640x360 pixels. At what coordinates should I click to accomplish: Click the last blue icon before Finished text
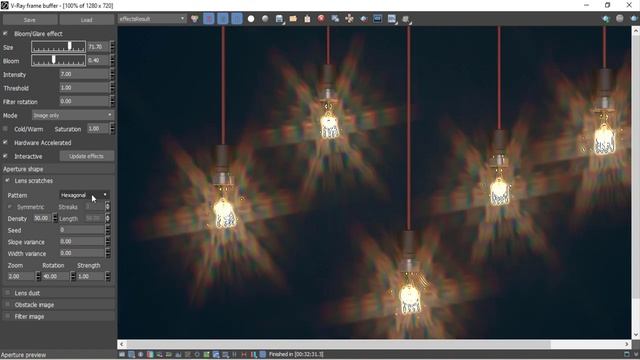263,354
